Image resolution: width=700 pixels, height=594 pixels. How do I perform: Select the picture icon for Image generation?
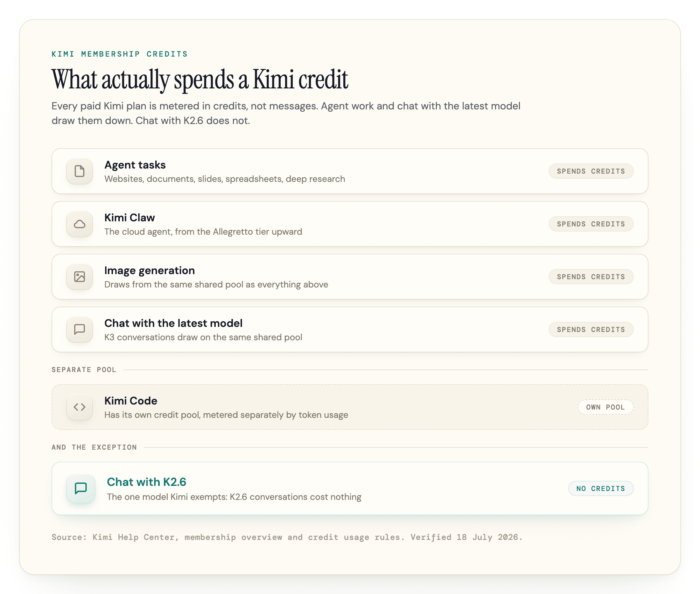pos(80,277)
